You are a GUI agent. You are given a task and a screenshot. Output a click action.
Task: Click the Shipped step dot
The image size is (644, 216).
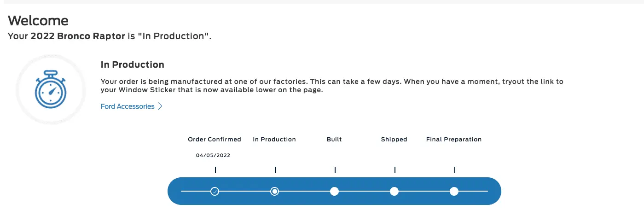point(394,191)
